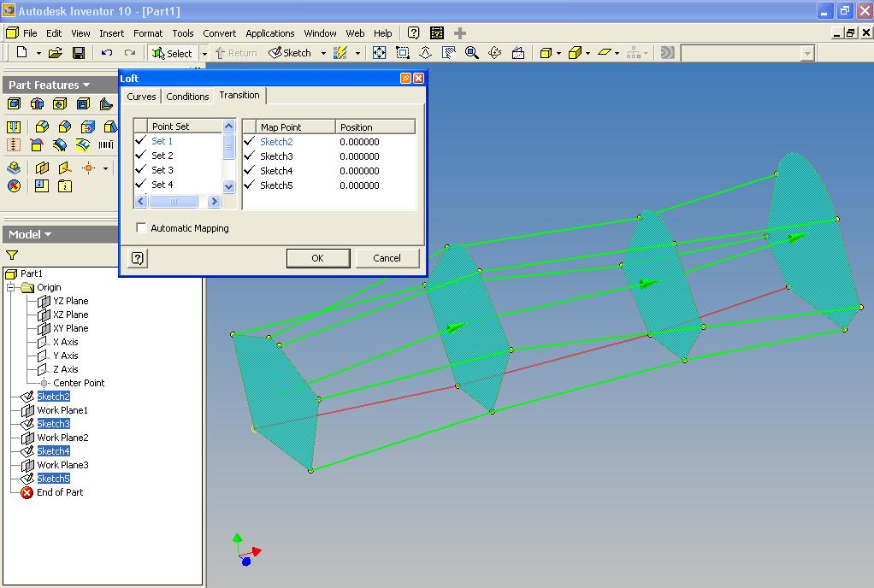The image size is (874, 588).
Task: Open the work point dropdown arrow
Action: pyautogui.click(x=105, y=168)
